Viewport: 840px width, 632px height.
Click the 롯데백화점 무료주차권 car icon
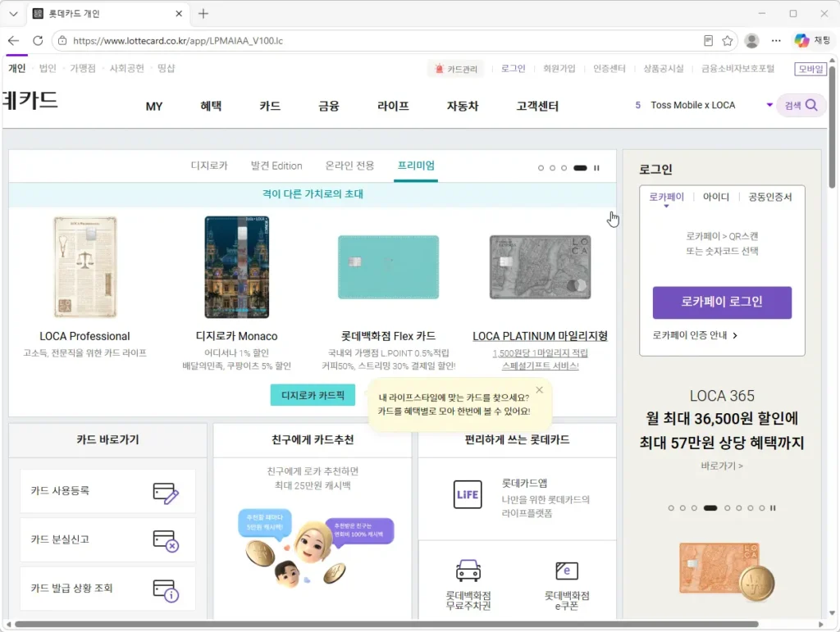pyautogui.click(x=468, y=571)
